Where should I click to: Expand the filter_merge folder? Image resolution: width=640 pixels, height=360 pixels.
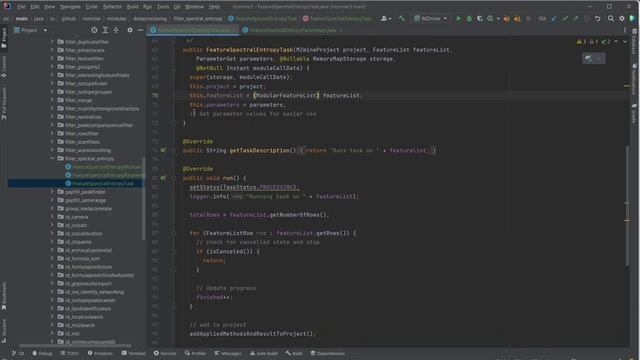click(52, 100)
